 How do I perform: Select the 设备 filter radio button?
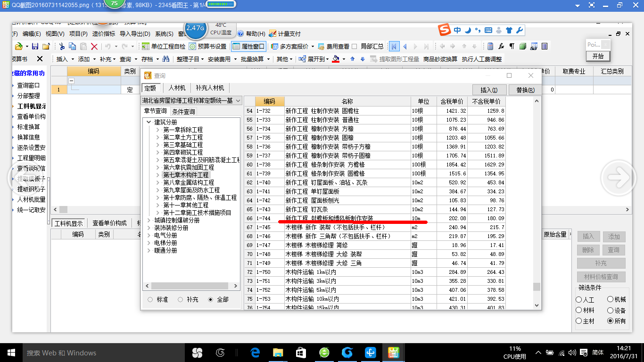coord(610,311)
